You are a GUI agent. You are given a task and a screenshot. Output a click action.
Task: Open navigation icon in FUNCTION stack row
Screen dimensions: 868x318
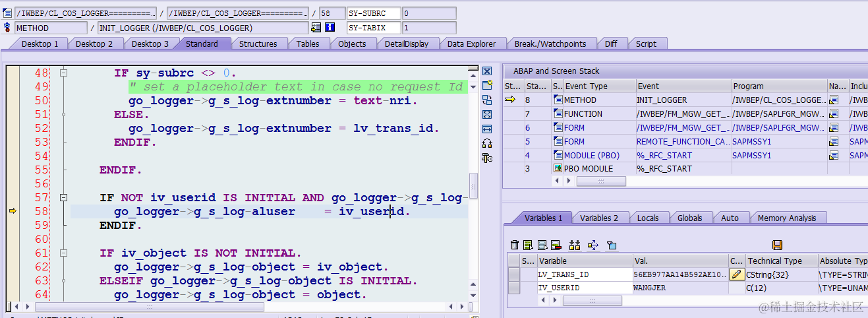833,114
